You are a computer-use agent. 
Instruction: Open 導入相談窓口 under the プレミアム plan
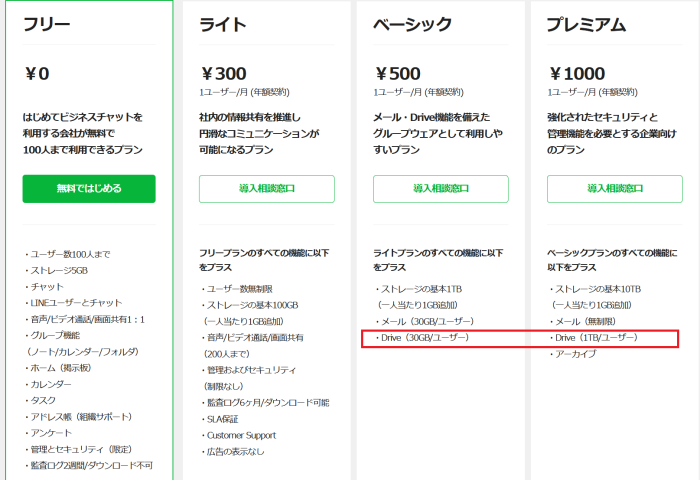click(615, 188)
